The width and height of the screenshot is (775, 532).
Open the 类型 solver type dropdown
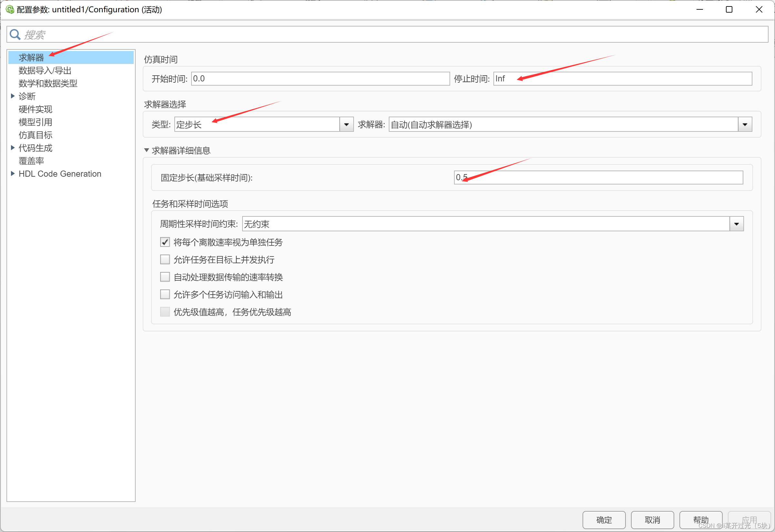pos(346,124)
